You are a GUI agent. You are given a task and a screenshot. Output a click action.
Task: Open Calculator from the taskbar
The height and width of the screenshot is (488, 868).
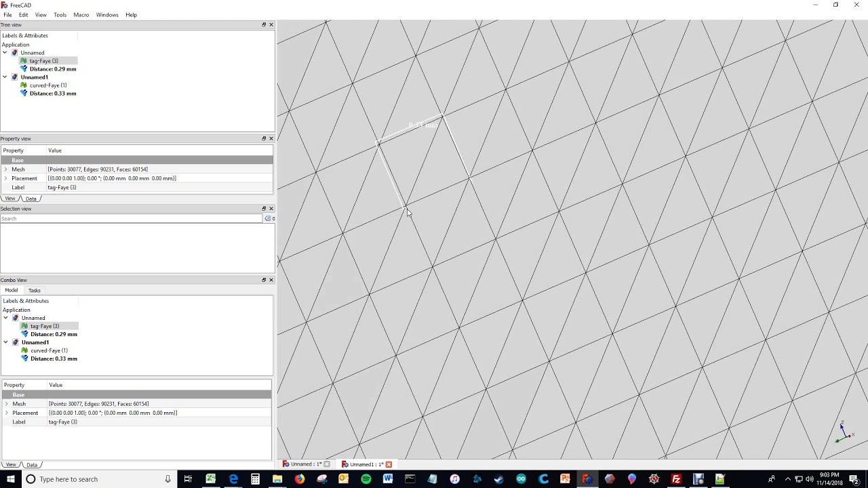click(x=255, y=479)
